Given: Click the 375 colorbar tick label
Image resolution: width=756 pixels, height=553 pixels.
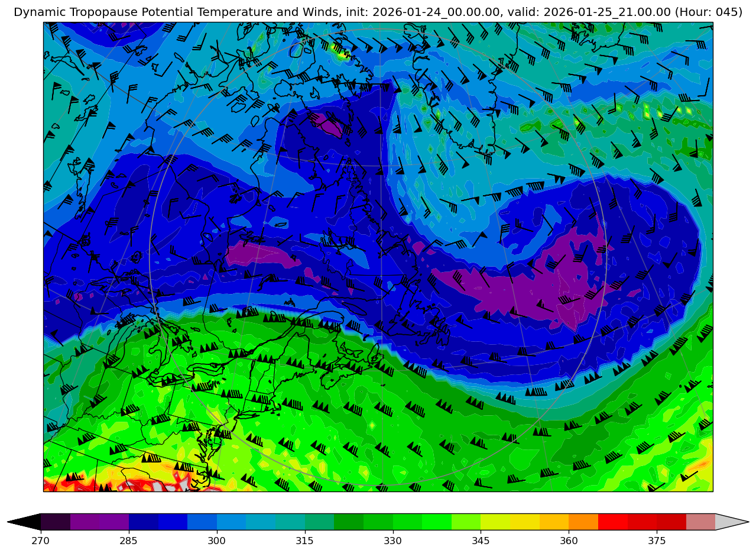Looking at the screenshot, I should [x=657, y=541].
